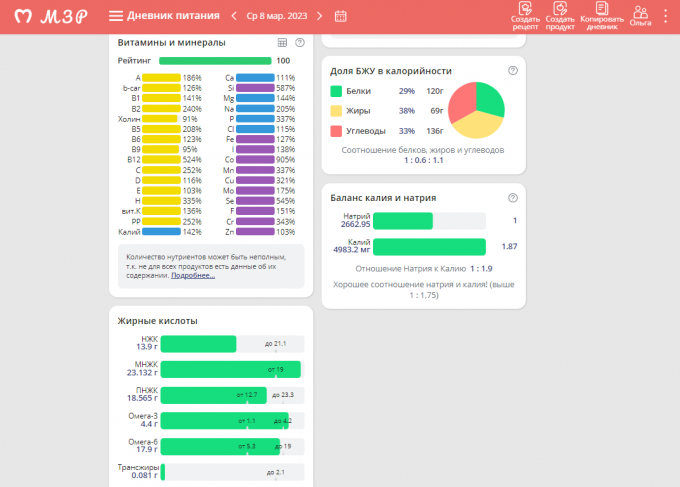Open the calendar date picker icon

tap(341, 16)
